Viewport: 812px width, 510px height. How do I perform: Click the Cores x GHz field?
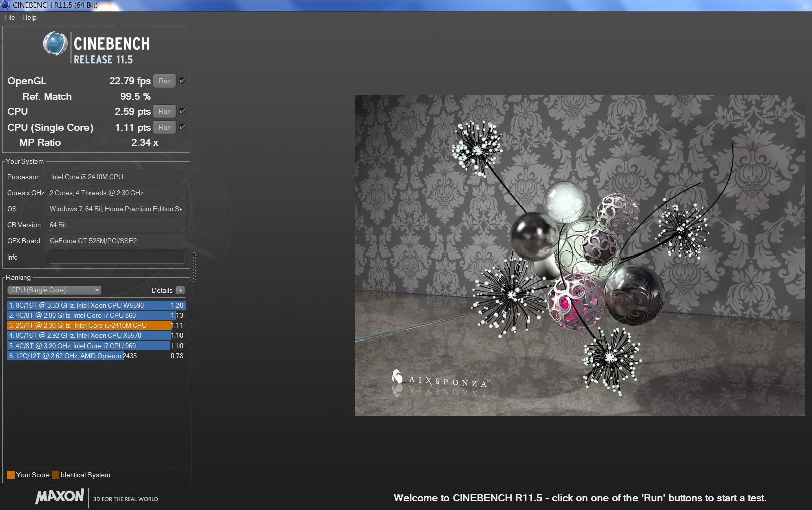116,193
